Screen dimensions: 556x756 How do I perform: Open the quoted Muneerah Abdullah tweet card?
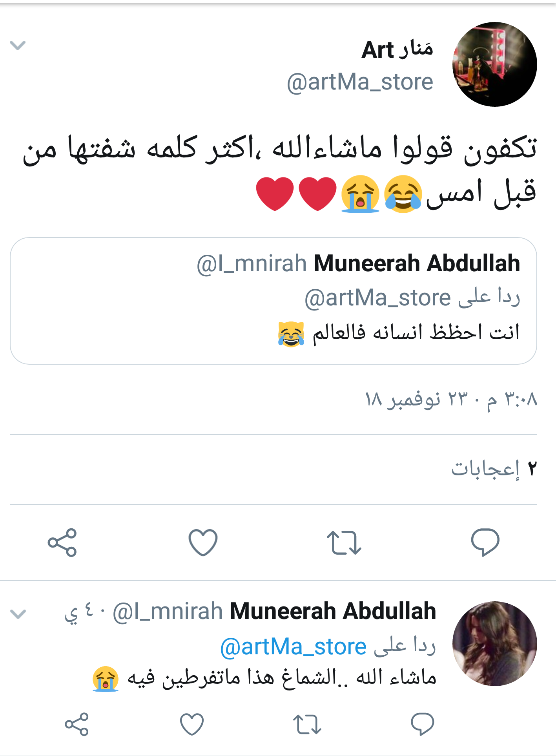pos(273,301)
